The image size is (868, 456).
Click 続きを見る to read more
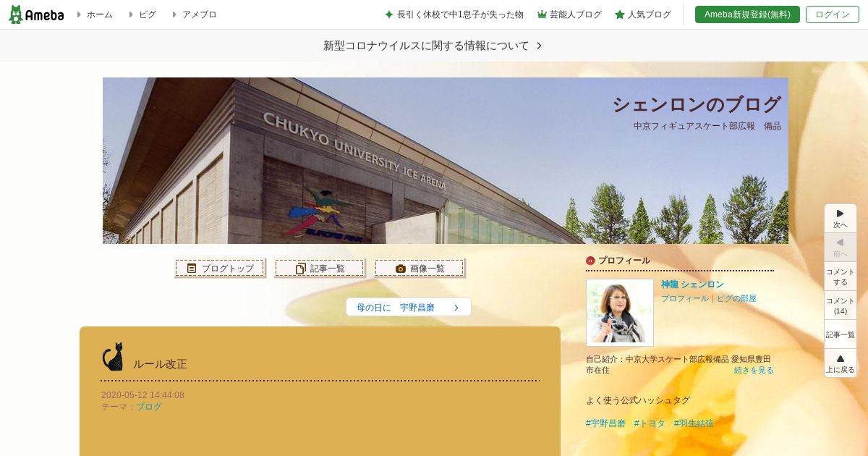click(x=754, y=370)
